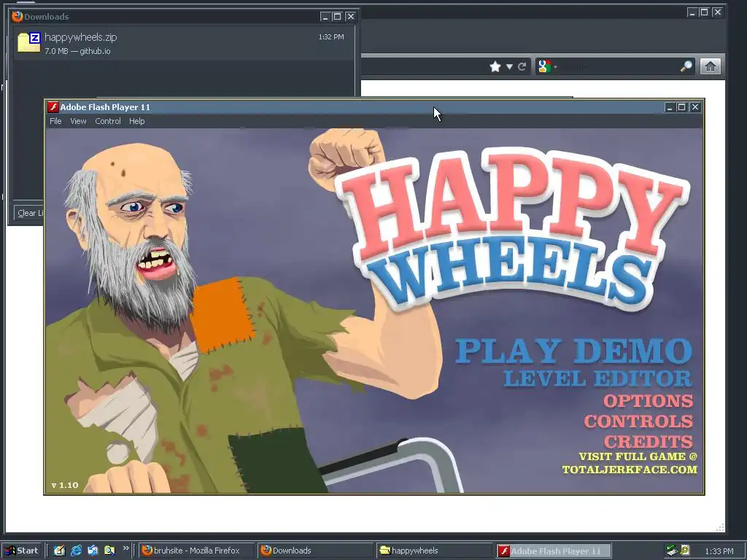View the CONTROLS screen
The height and width of the screenshot is (560, 747).
[x=638, y=421]
